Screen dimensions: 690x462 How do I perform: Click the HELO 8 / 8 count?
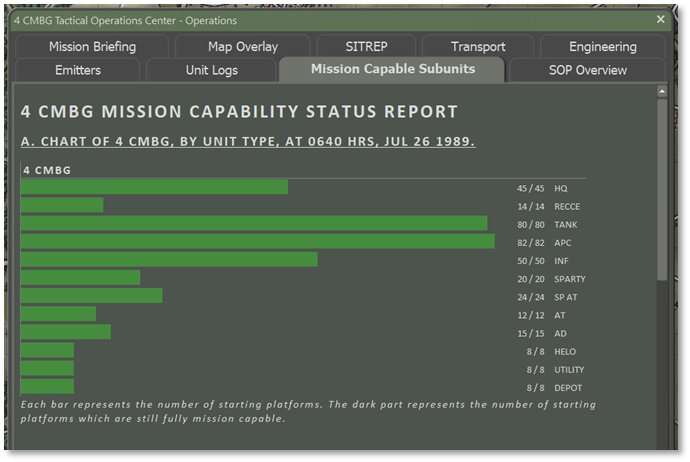[536, 352]
